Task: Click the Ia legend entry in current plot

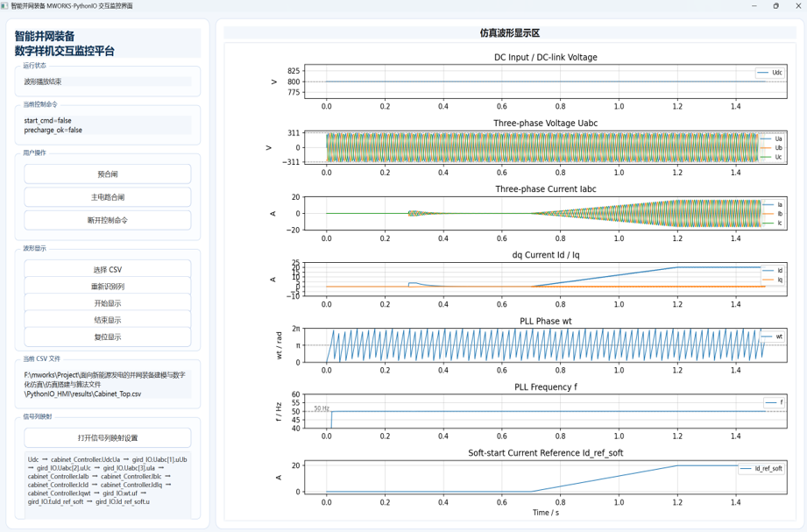Action: click(x=773, y=204)
